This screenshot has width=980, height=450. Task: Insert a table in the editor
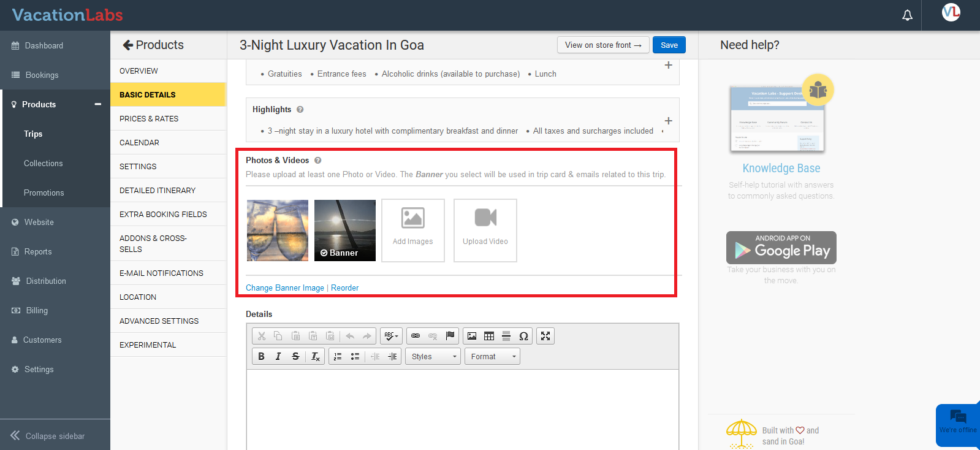489,336
